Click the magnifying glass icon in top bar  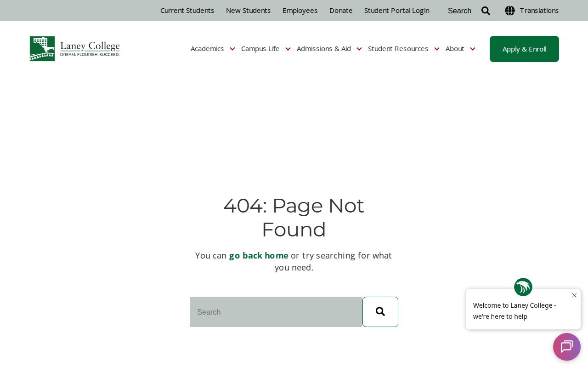(x=486, y=11)
